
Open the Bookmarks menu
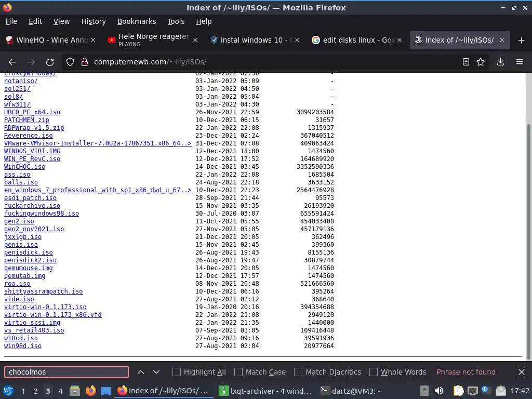[137, 21]
